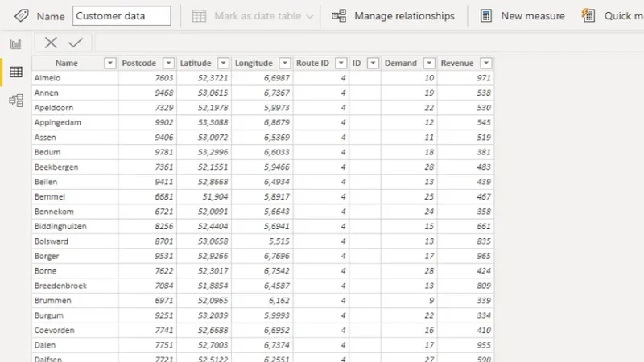This screenshot has width=644, height=362.
Task: Click the Coevorden name cell
Action: coord(75,331)
